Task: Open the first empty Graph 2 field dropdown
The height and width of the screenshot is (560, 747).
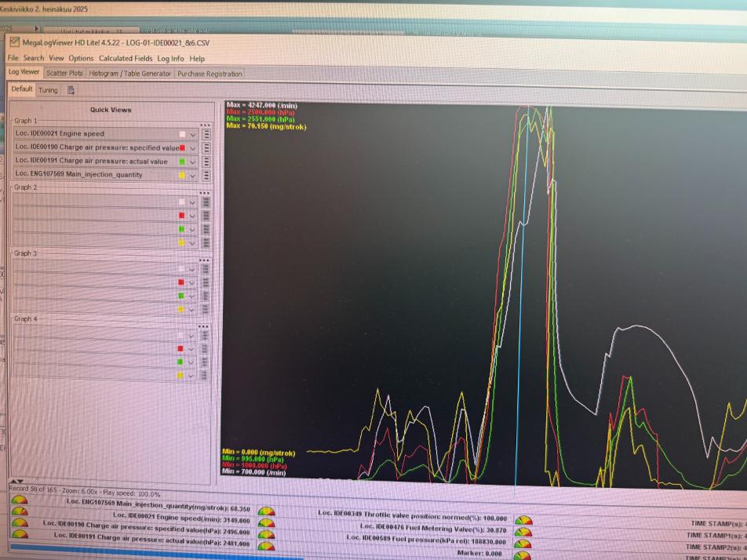Action: (192, 202)
